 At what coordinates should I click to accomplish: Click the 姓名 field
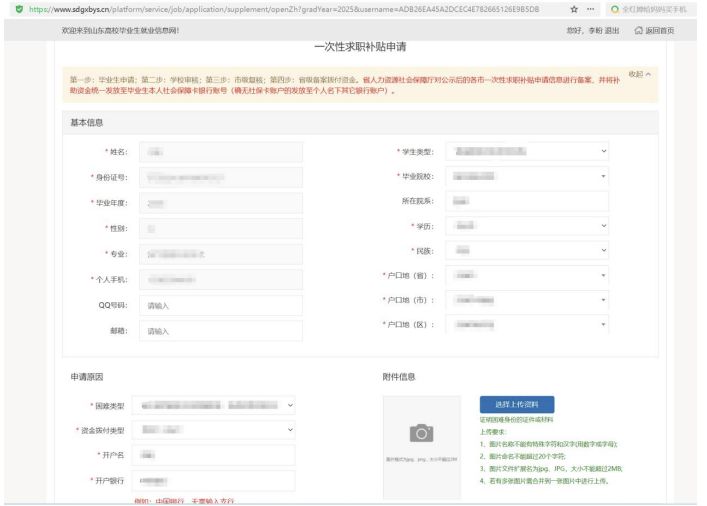(221, 152)
